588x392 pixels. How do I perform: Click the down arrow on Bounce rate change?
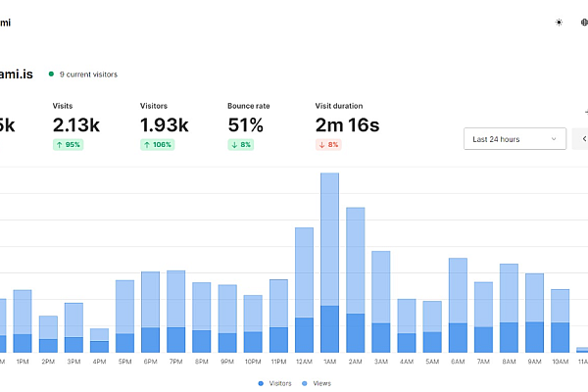[x=235, y=144]
